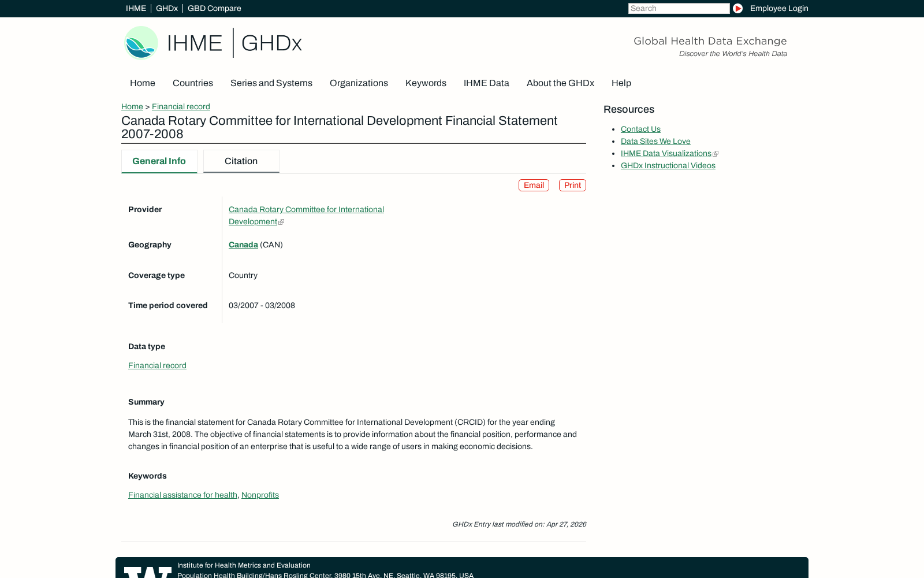Click the Email button
Screen dimensions: 924x578
534,185
